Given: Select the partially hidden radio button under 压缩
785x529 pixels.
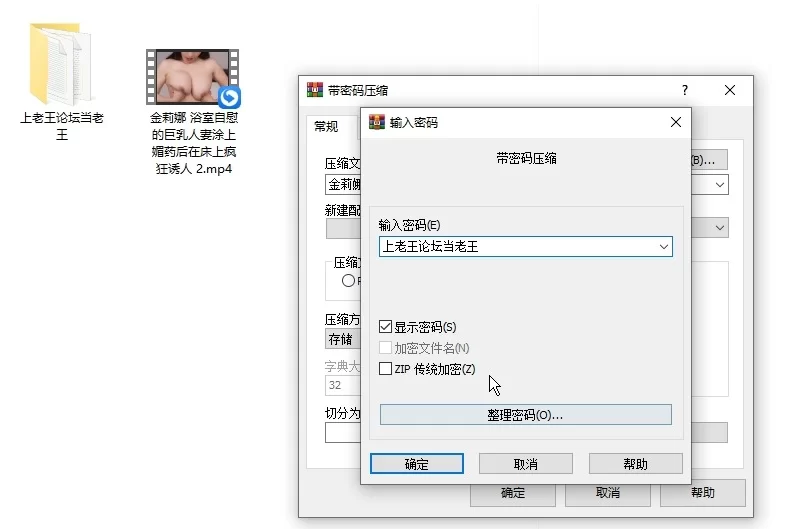Looking at the screenshot, I should (348, 281).
